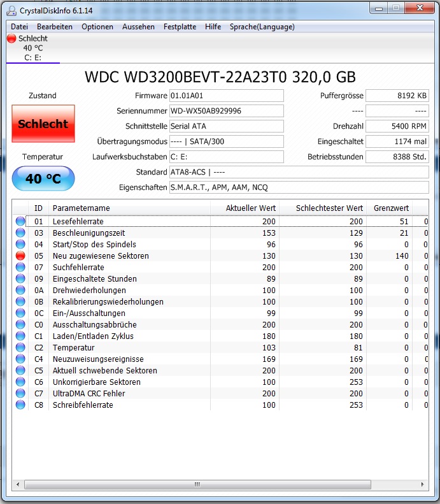Open the Aussehen menu
This screenshot has width=440, height=504.
(x=138, y=27)
